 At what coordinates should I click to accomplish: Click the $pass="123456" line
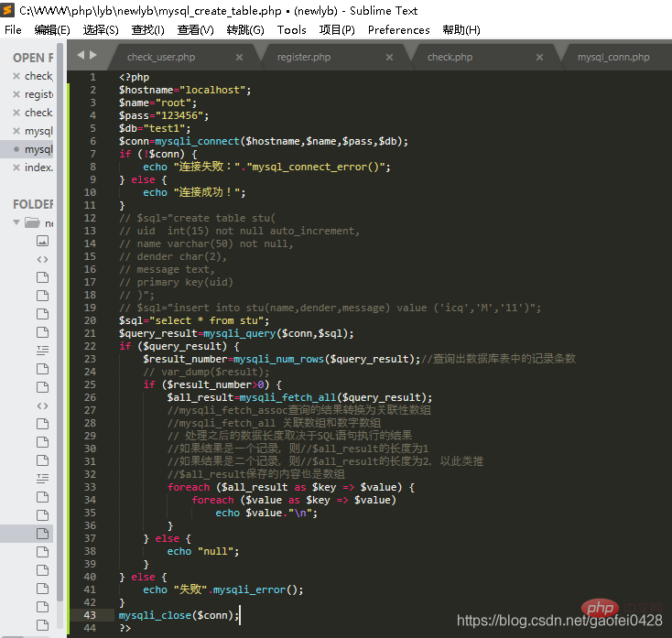[164, 115]
